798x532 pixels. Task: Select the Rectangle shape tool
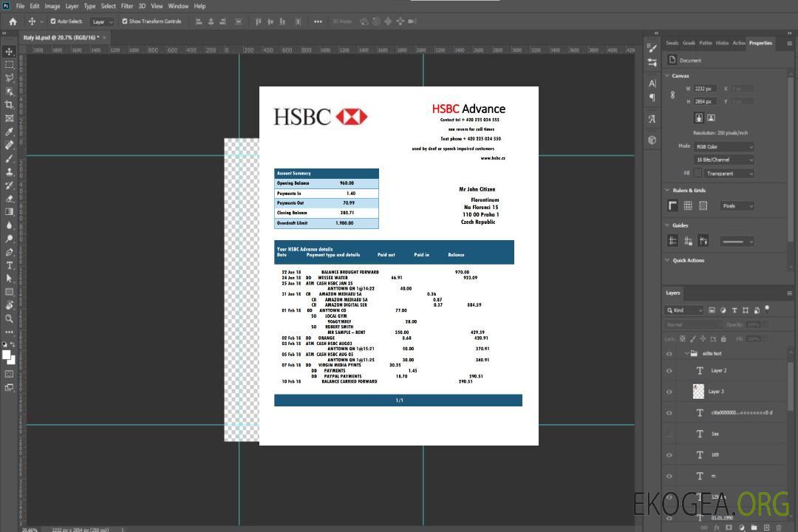pos(9,292)
